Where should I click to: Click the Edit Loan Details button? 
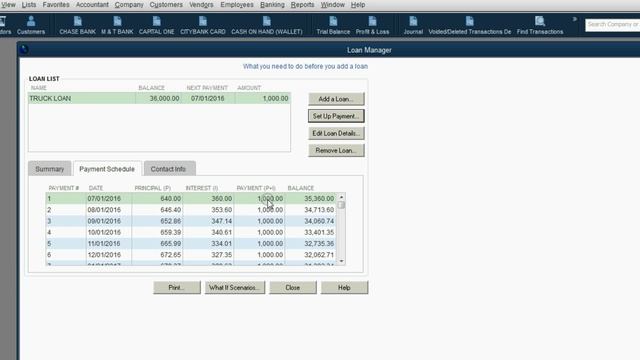336,133
